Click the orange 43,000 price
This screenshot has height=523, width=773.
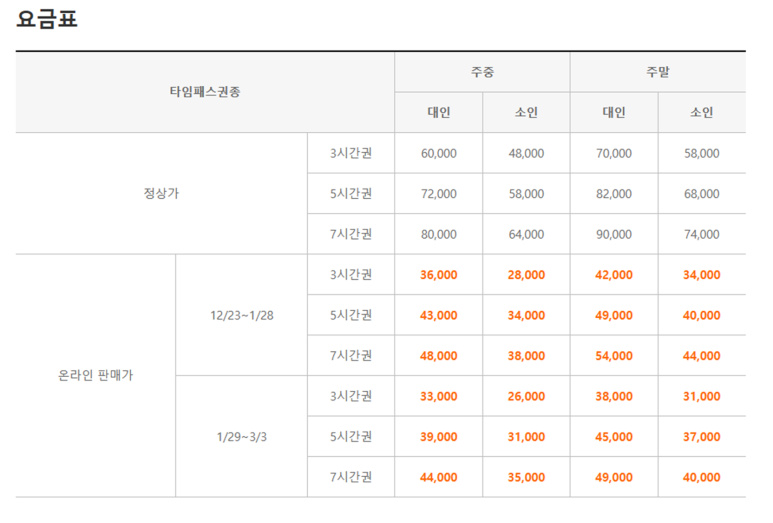click(439, 315)
